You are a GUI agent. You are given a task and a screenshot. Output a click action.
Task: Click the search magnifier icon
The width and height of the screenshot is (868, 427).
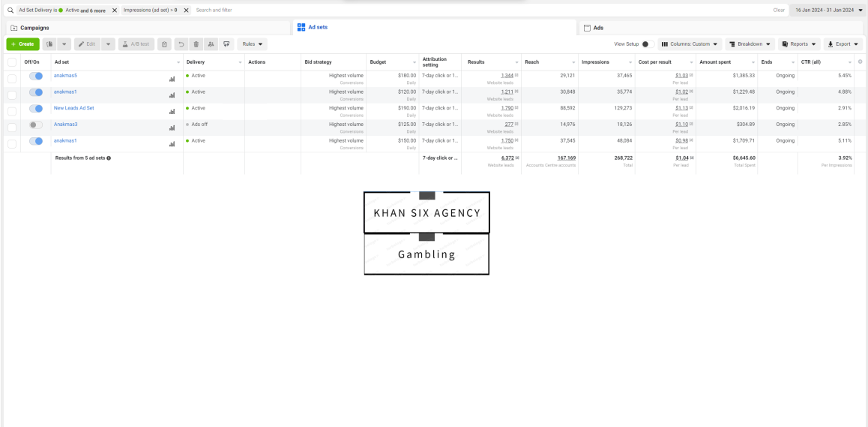(10, 10)
